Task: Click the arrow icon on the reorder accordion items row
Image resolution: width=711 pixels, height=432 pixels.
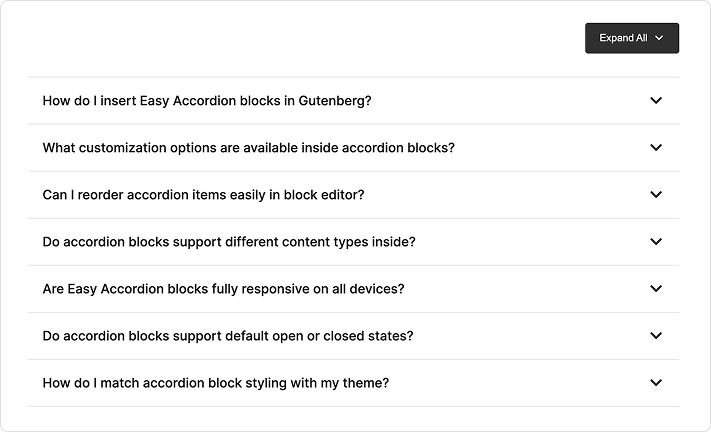Action: click(656, 195)
